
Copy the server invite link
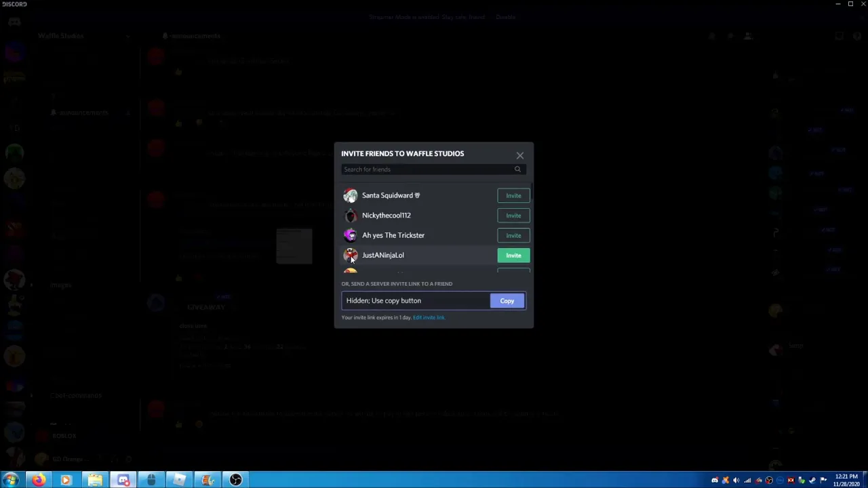pos(507,301)
